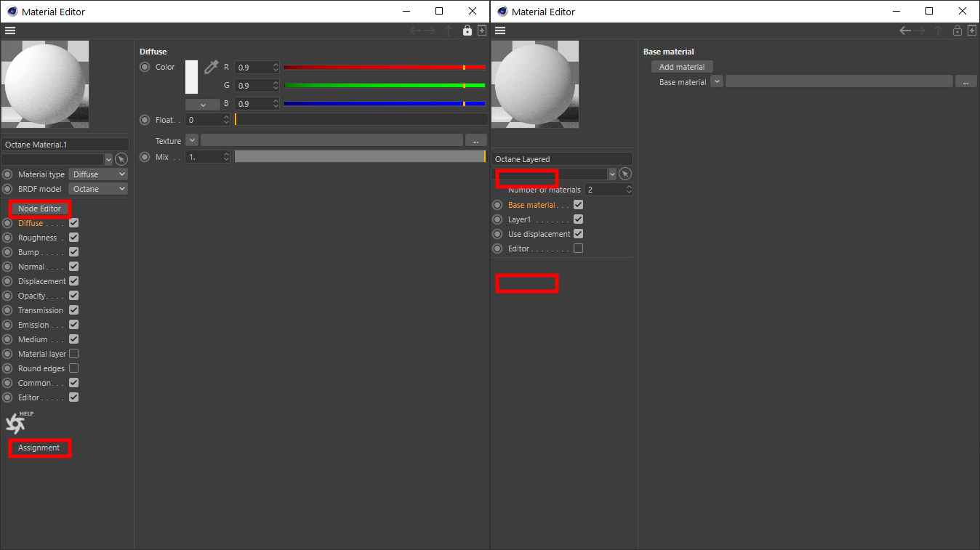
Task: Pick a color with the eyedropper tool
Action: click(211, 67)
